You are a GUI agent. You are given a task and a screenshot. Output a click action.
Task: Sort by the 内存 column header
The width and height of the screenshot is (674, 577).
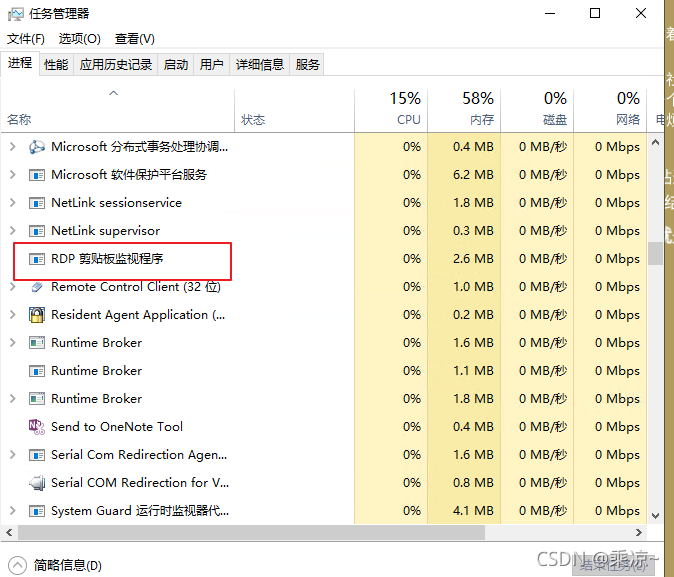pos(464,111)
